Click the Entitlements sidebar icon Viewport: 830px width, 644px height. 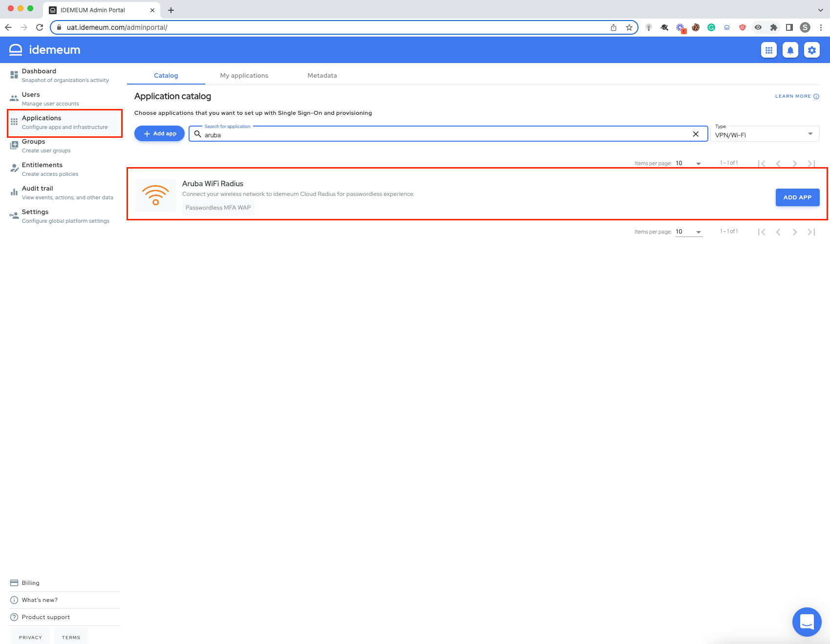[x=14, y=169]
